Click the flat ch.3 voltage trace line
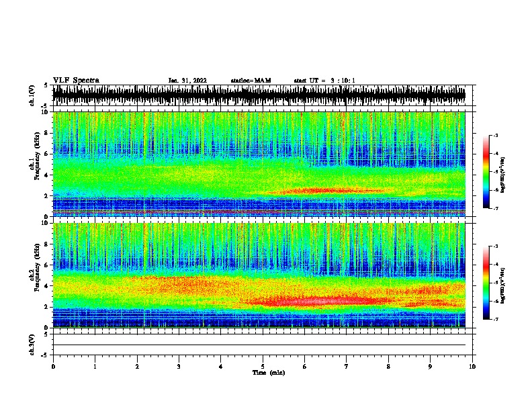Image resolution: width=532 pixels, height=411 pixels. pyautogui.click(x=259, y=345)
